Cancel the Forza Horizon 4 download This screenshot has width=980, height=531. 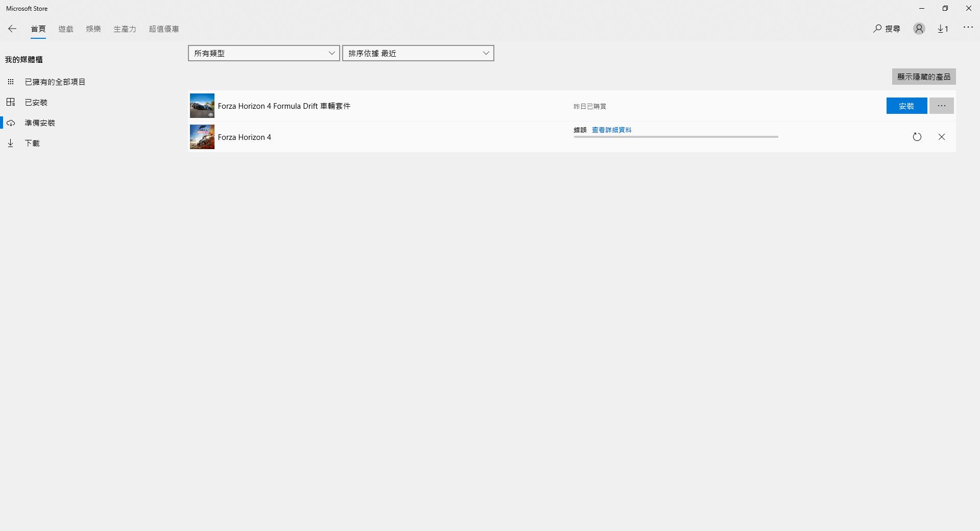point(942,137)
